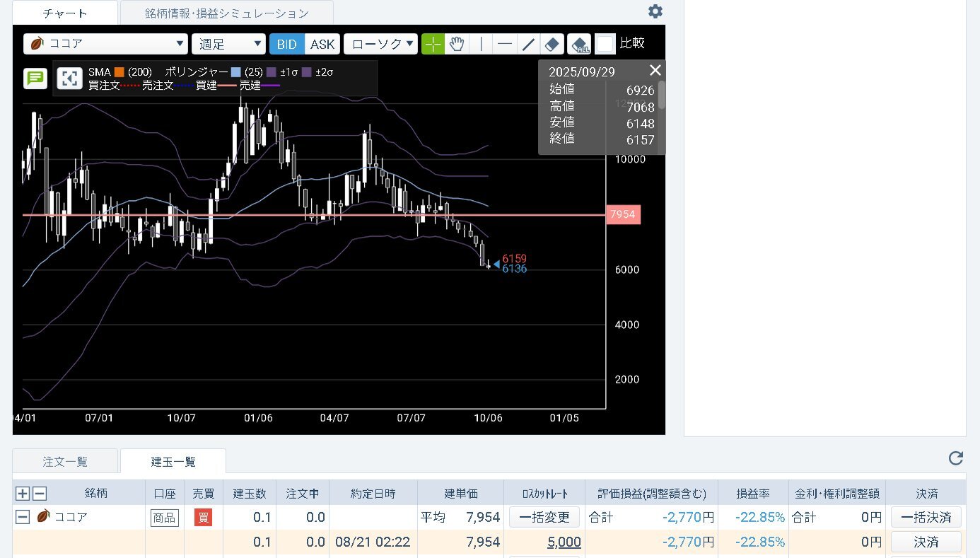This screenshot has width=980, height=558.
Task: Select the crosshair cursor tool
Action: pos(433,44)
